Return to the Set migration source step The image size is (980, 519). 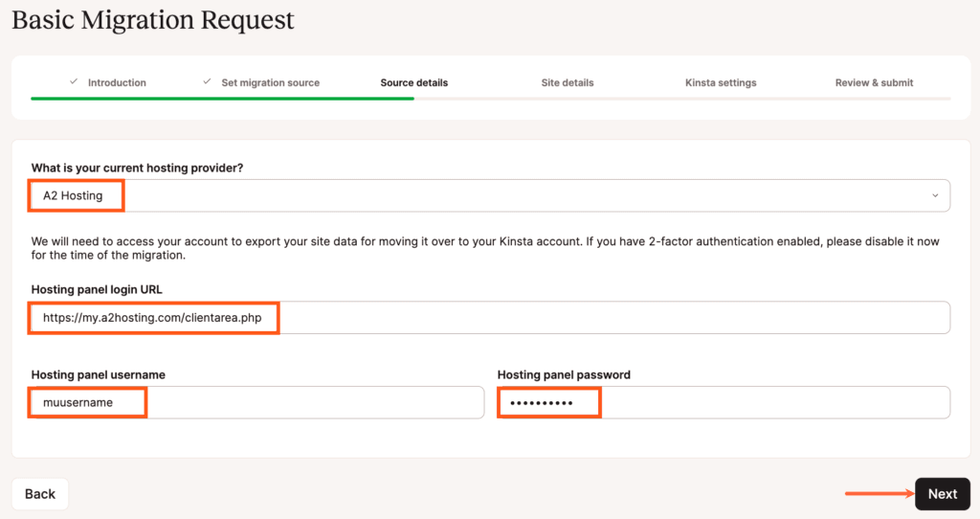[270, 83]
